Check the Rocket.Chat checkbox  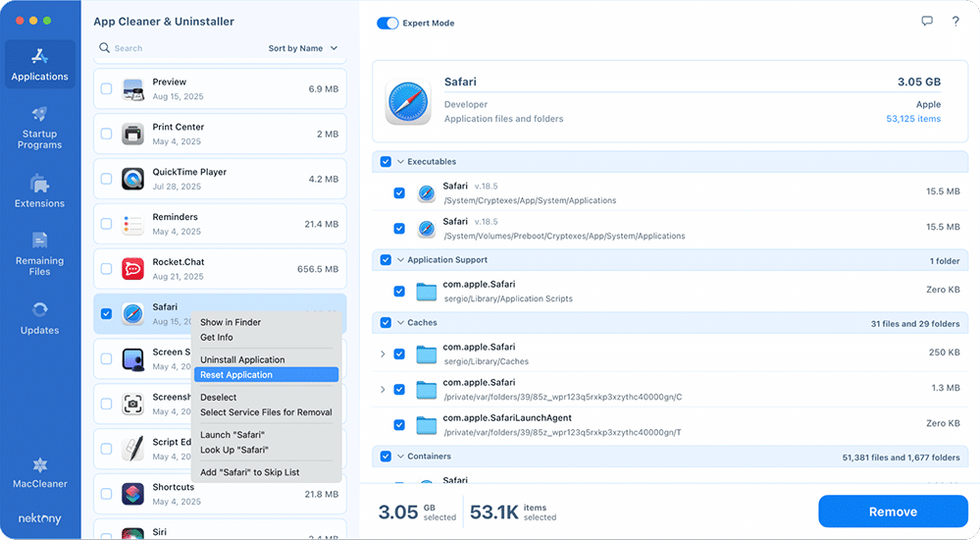coord(106,269)
